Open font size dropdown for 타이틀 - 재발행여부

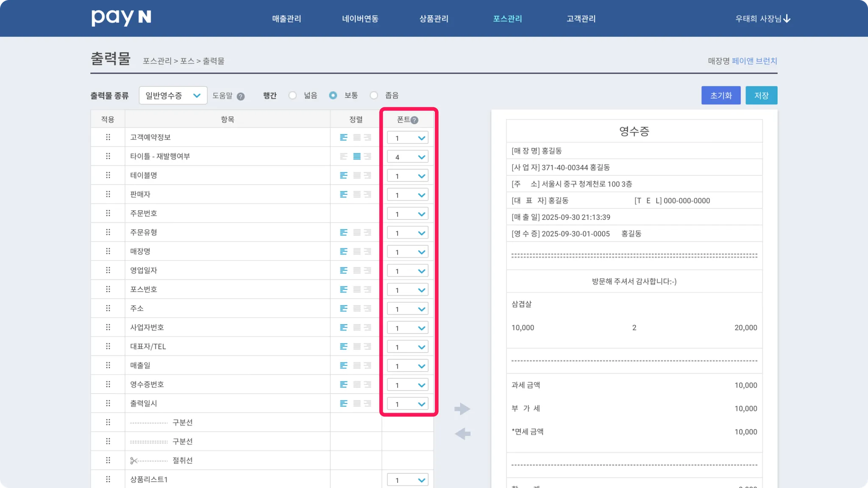click(407, 157)
